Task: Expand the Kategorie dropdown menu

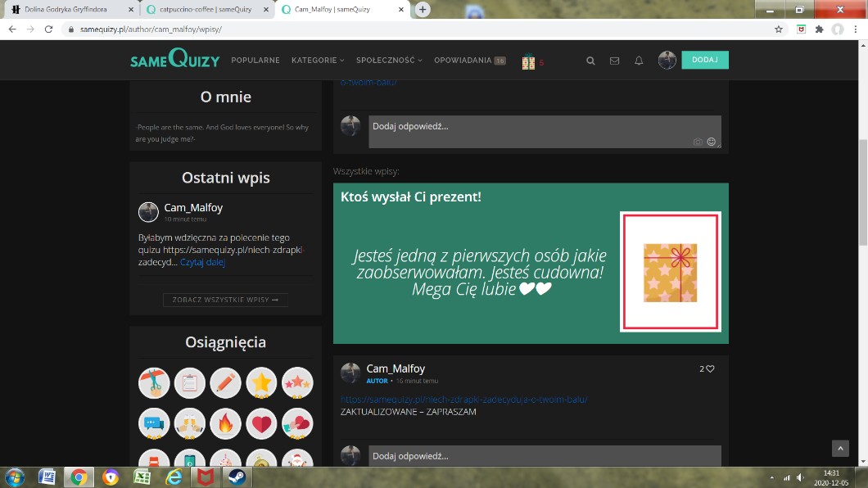Action: coord(318,61)
